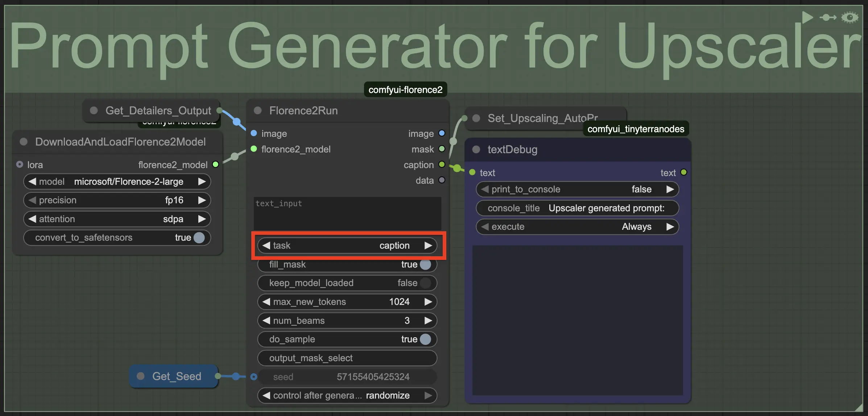The image size is (868, 416).
Task: Decrease num_beams with left arrow
Action: (266, 321)
